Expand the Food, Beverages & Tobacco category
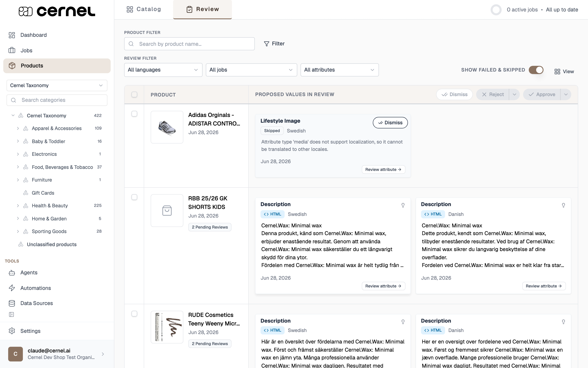The image size is (588, 368). (18, 167)
